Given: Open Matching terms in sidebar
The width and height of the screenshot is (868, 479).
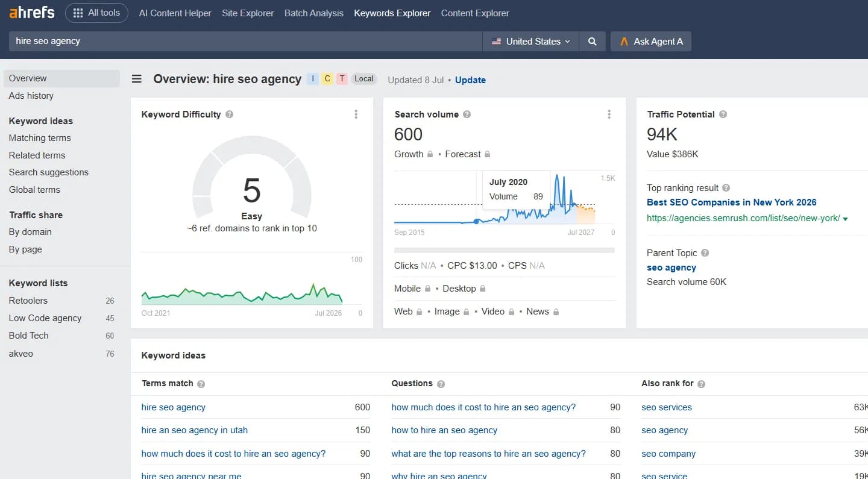Looking at the screenshot, I should click(40, 138).
